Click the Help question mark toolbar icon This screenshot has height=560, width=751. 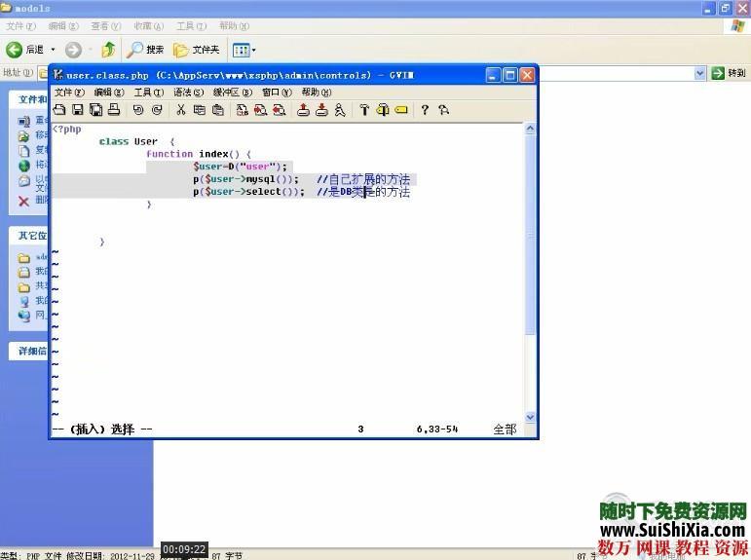click(x=425, y=110)
